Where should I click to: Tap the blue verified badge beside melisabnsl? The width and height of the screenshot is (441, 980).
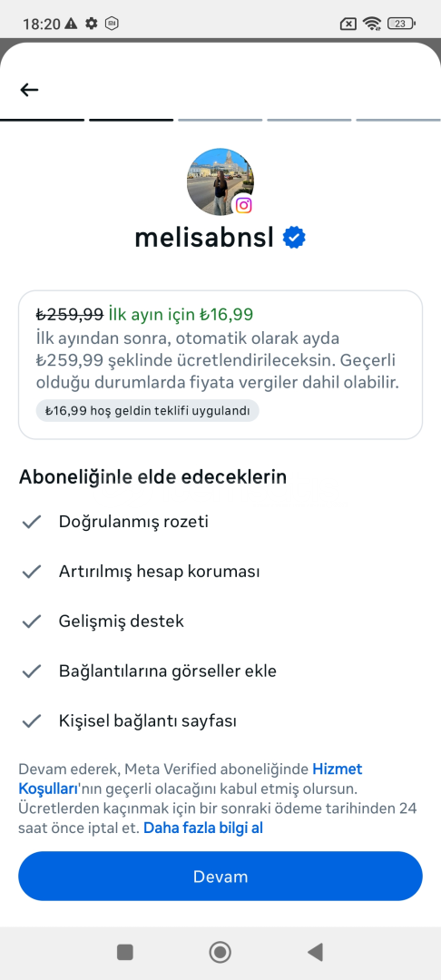294,238
